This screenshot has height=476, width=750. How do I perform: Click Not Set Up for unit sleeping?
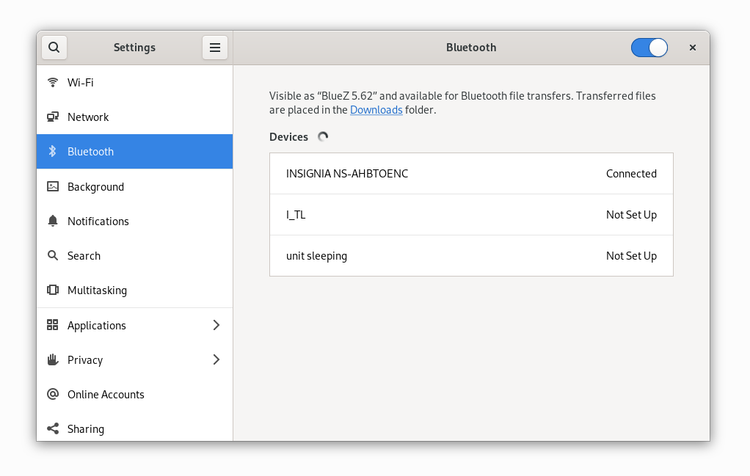tap(631, 256)
